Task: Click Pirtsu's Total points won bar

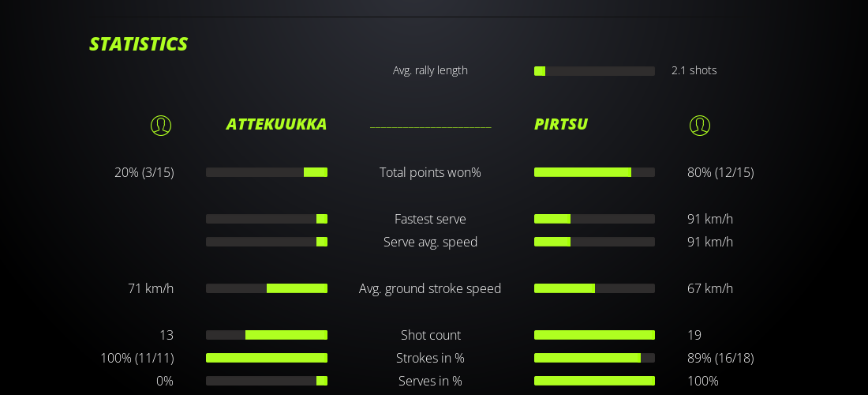Action: 594,172
